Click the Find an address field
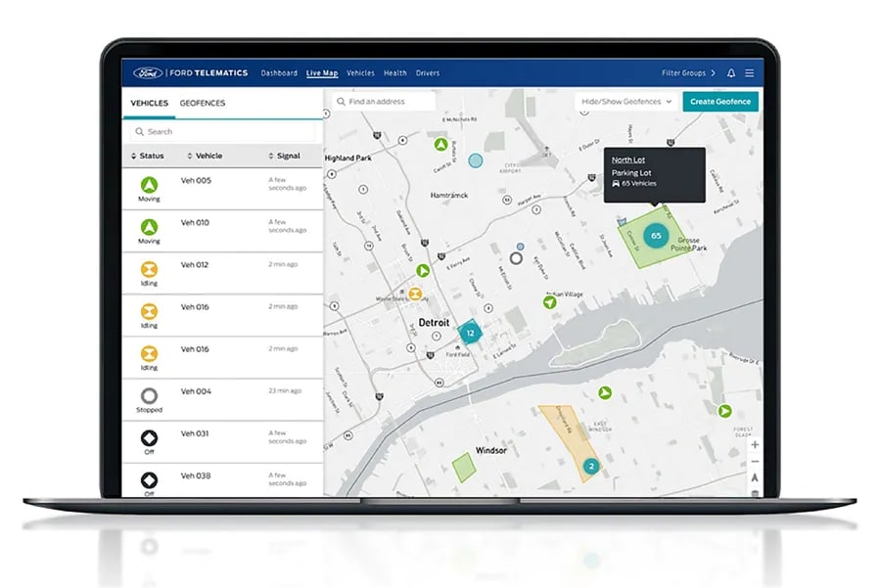Image resolution: width=881 pixels, height=588 pixels. click(385, 102)
